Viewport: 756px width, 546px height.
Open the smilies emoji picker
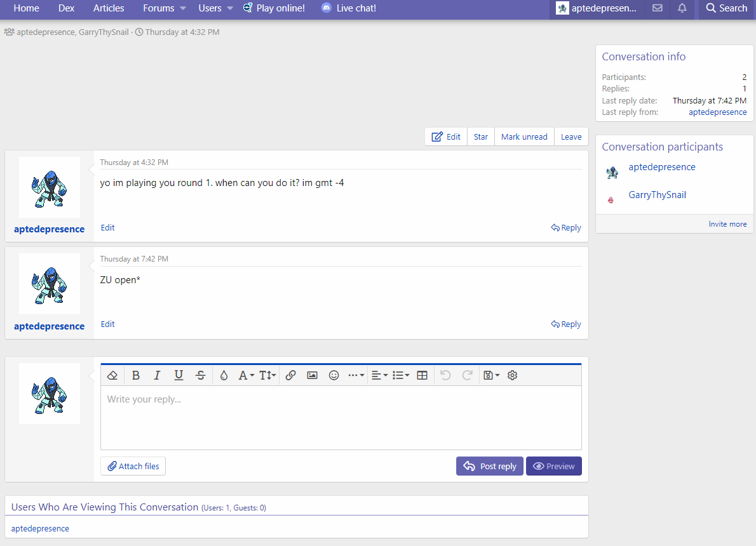334,375
